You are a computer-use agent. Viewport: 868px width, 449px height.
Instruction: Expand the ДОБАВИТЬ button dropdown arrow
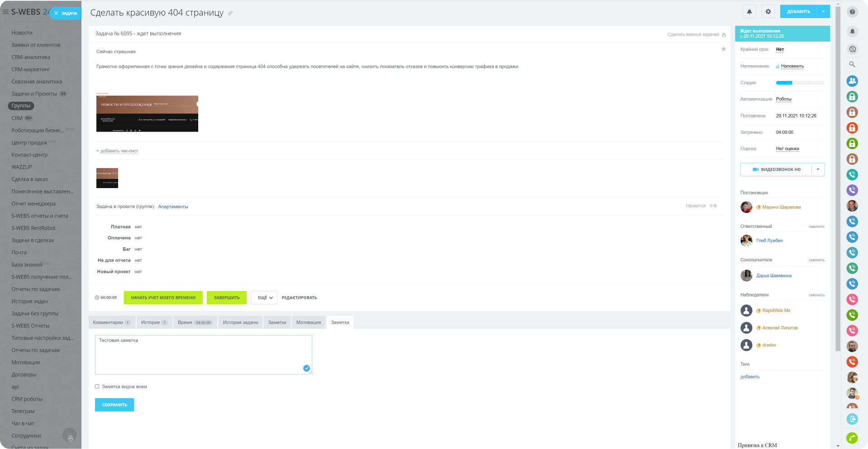click(824, 12)
